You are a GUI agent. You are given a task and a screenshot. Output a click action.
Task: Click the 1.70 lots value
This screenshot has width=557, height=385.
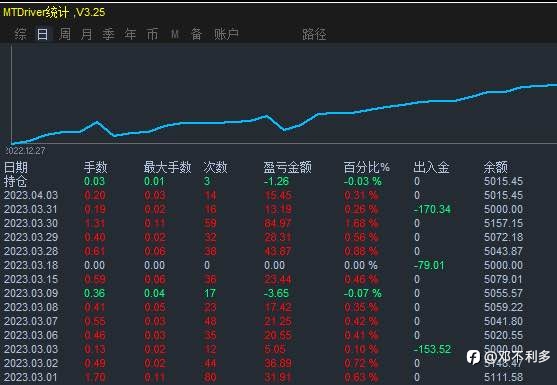click(x=94, y=377)
